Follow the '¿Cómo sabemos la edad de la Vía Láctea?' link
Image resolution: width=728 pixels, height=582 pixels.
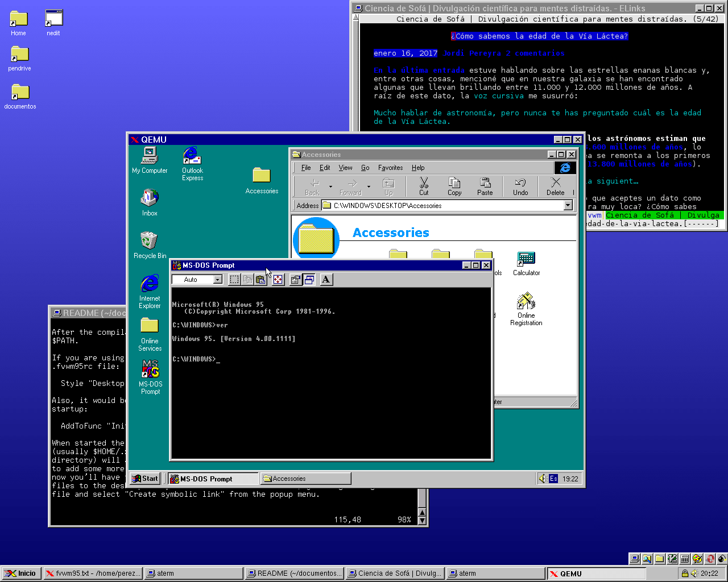click(540, 36)
